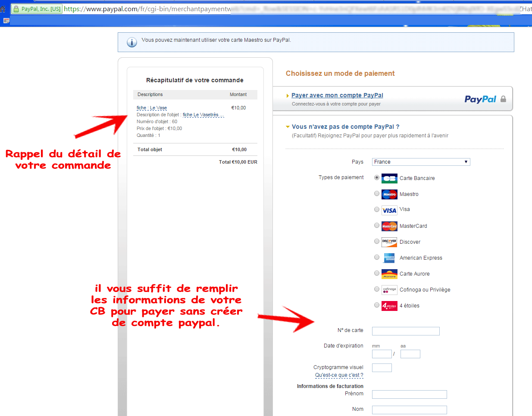
Task: Click the 'Connectez-vous à votre compte pour payer' text
Action: click(x=336, y=104)
